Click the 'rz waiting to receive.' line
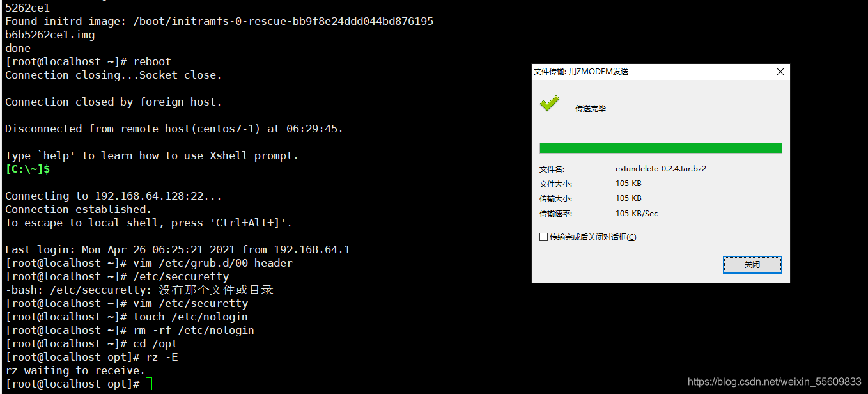This screenshot has width=868, height=394. (x=75, y=370)
